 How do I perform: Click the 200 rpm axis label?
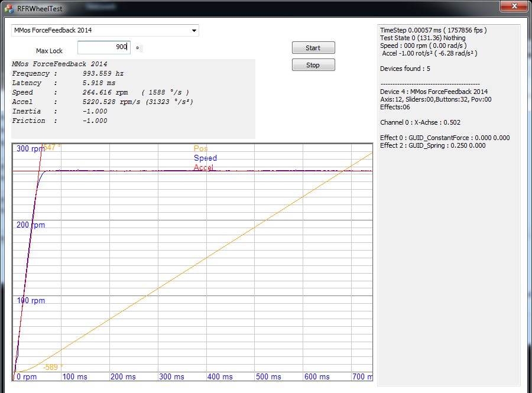pos(31,225)
